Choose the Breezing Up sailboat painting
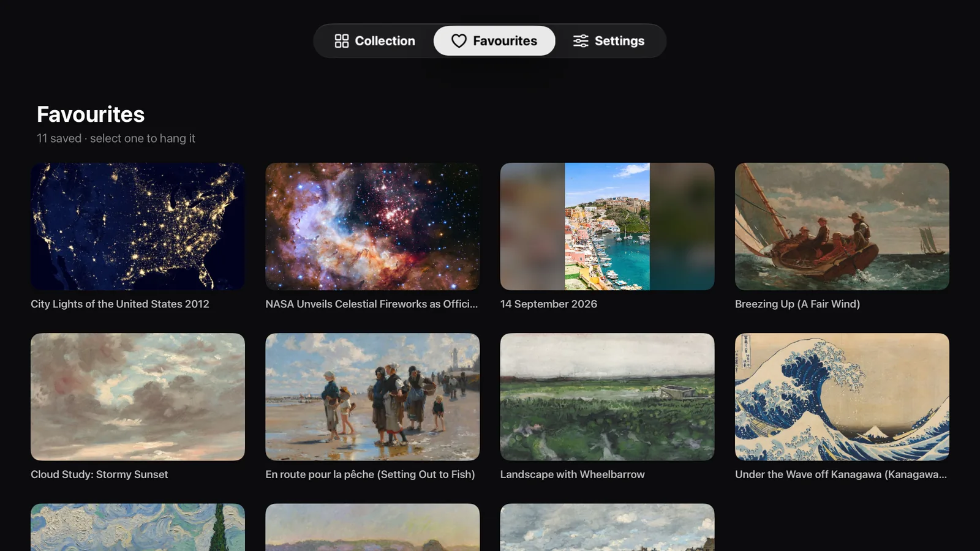Screen dimensions: 980x551 (842, 227)
